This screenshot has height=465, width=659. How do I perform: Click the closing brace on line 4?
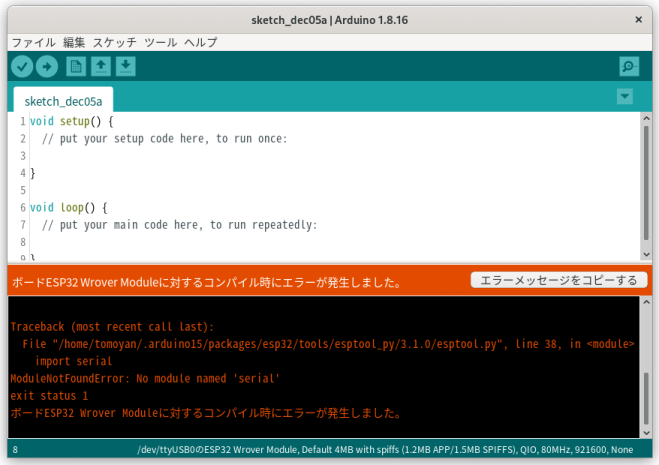33,173
